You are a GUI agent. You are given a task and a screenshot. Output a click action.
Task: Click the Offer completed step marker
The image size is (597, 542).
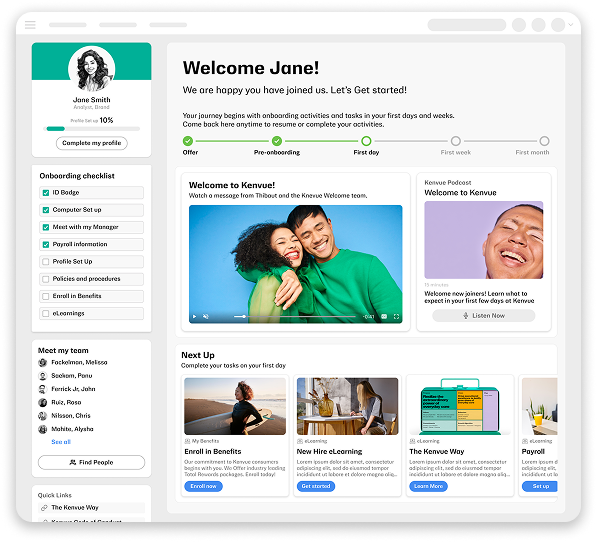(x=188, y=141)
